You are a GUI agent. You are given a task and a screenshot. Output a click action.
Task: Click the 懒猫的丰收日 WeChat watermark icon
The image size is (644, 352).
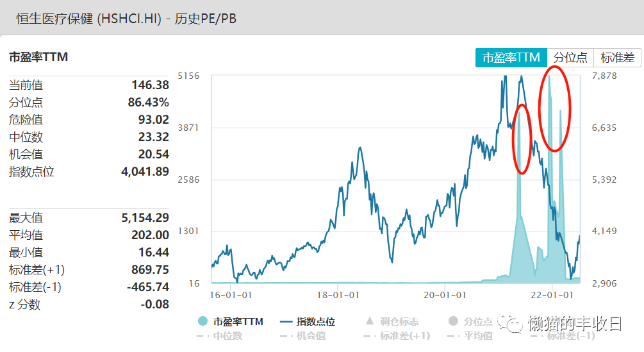click(511, 323)
